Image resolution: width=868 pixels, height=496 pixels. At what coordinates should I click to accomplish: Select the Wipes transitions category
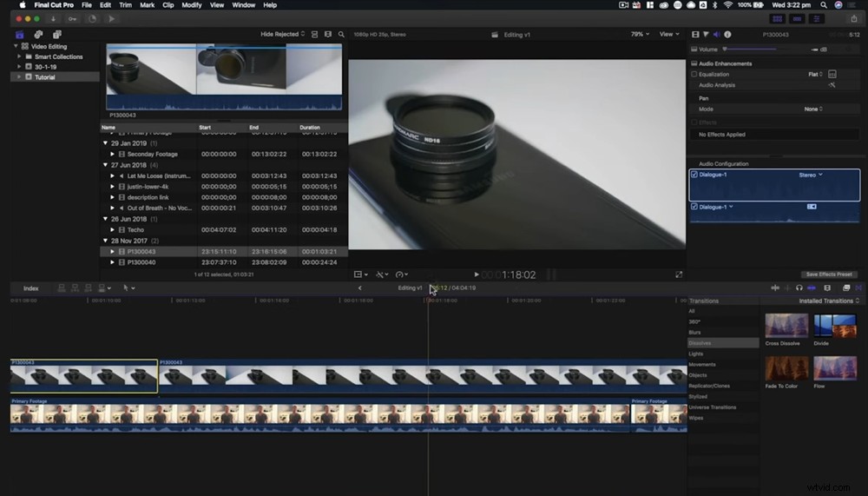(696, 418)
